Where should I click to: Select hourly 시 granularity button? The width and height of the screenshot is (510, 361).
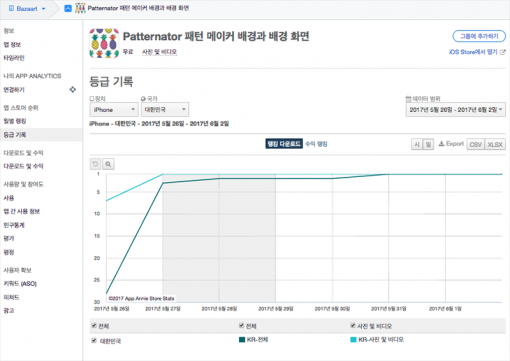coord(417,144)
